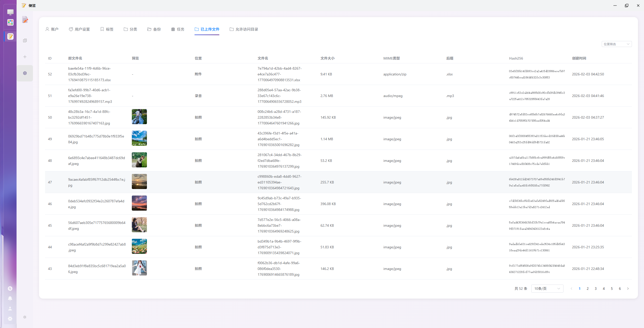Click the plus icon to add a new note
The image size is (644, 328).
pyautogui.click(x=25, y=57)
